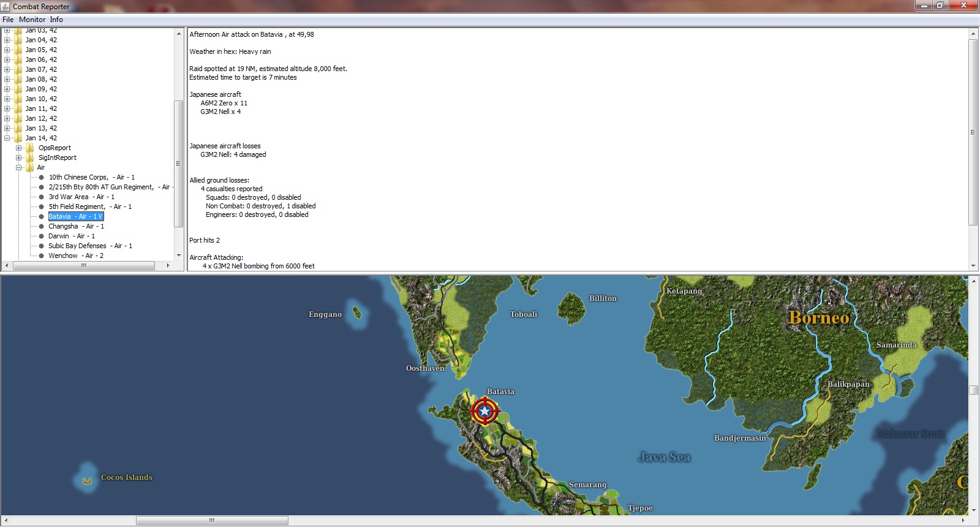Collapse the Air folder node
The image size is (980, 527).
(x=19, y=167)
